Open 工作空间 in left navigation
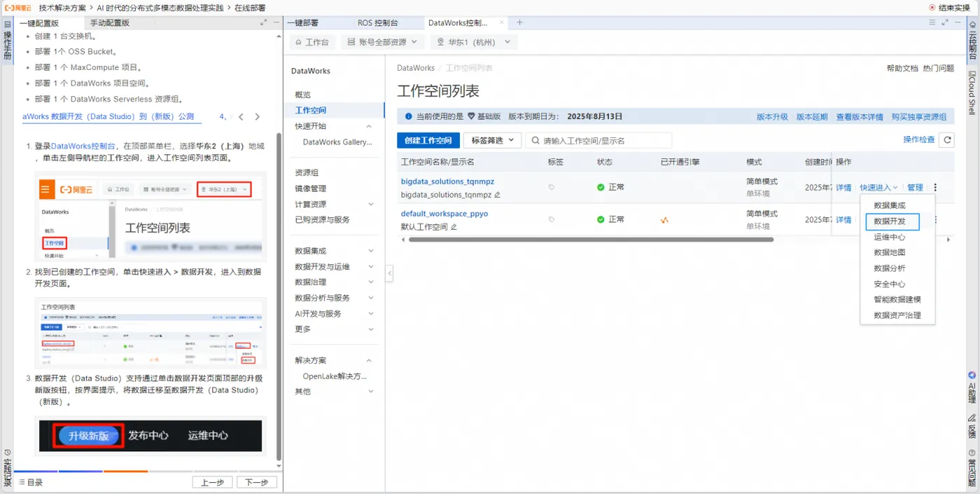This screenshot has height=494, width=980. 311,110
